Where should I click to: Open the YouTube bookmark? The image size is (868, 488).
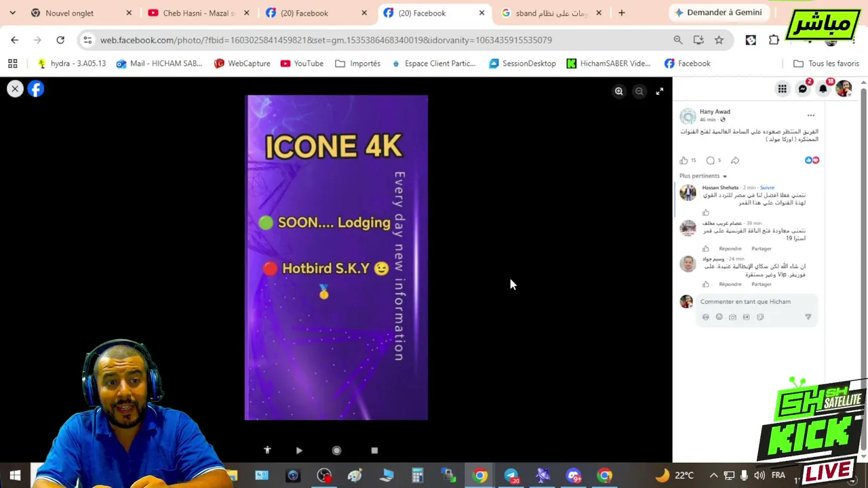click(x=302, y=64)
